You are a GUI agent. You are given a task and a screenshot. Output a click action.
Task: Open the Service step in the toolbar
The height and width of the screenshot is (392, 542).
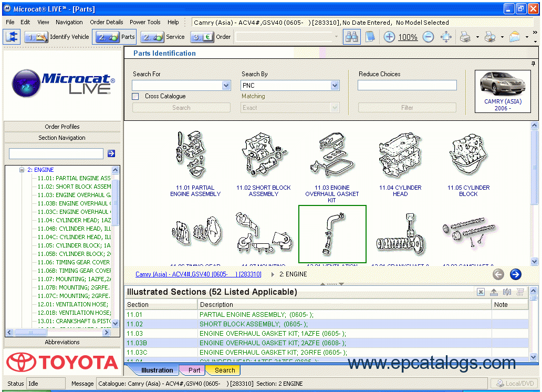[164, 37]
